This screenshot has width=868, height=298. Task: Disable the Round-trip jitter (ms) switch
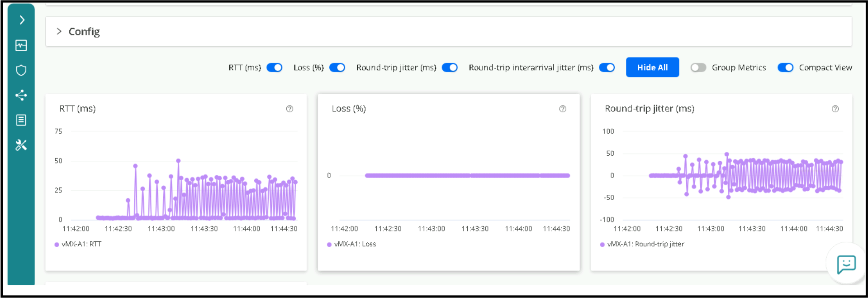pos(450,67)
